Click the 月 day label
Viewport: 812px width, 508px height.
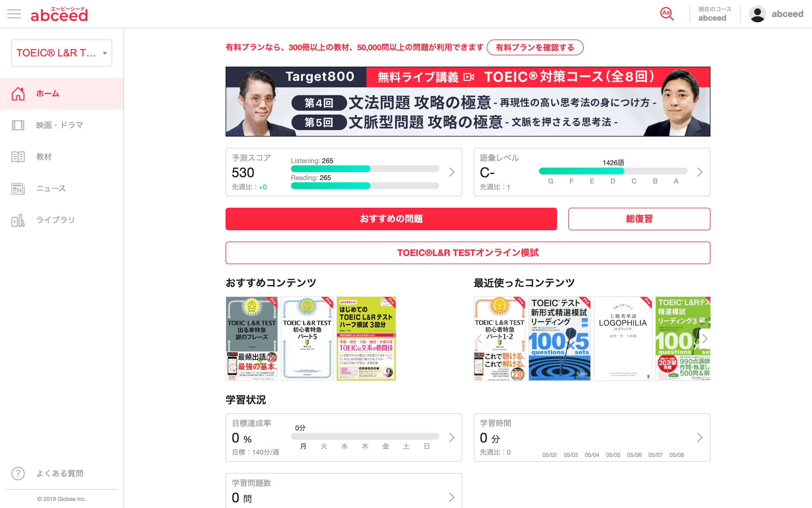303,446
